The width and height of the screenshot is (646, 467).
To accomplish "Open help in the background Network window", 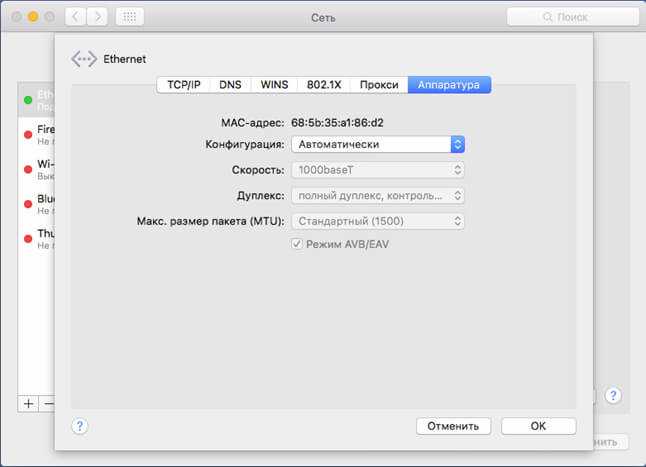I will click(x=613, y=396).
